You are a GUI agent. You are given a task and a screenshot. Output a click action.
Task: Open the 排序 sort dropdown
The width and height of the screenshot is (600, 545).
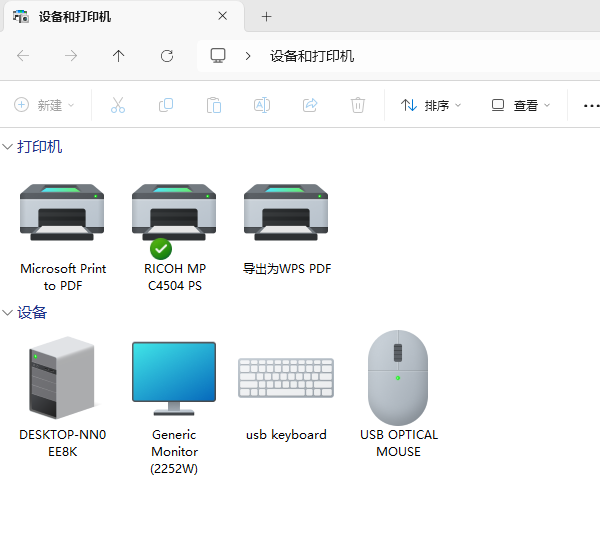tap(431, 105)
